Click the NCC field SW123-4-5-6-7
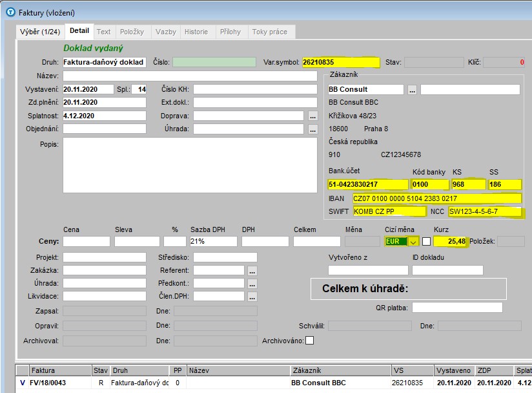 coord(485,211)
